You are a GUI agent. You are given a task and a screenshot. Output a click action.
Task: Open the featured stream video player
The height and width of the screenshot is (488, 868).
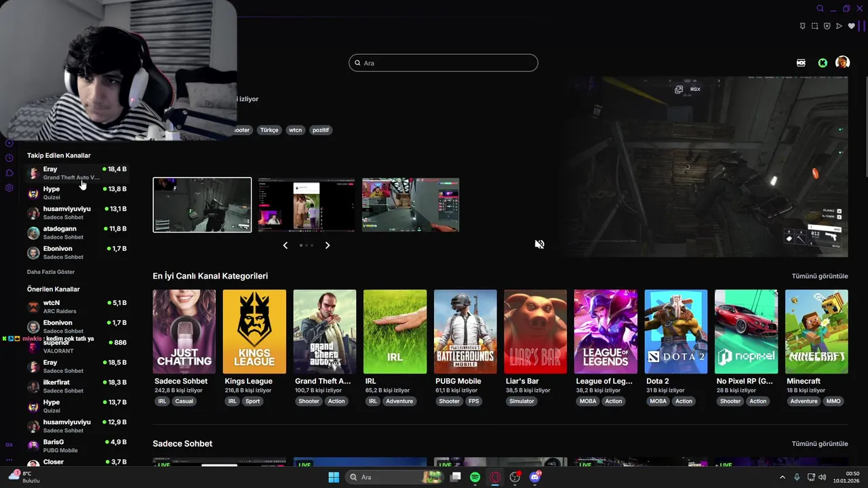tap(708, 167)
